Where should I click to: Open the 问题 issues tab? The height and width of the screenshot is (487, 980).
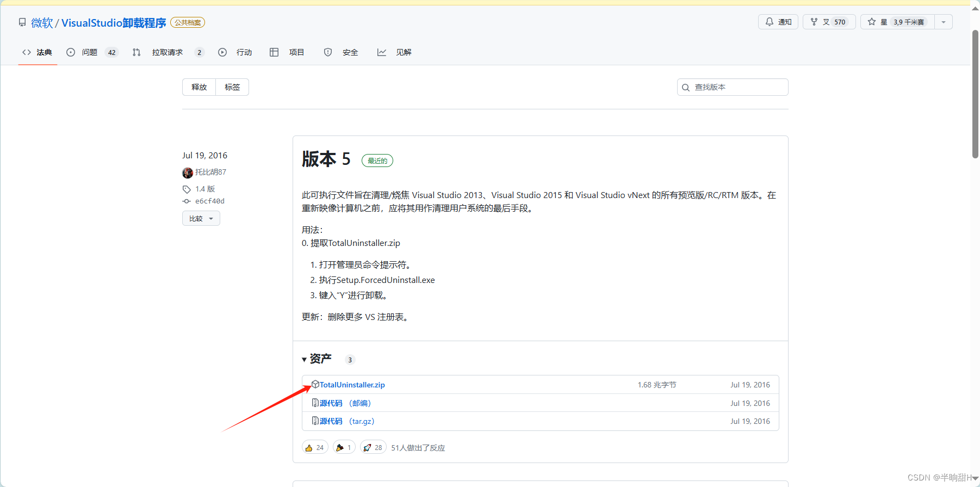(92, 52)
